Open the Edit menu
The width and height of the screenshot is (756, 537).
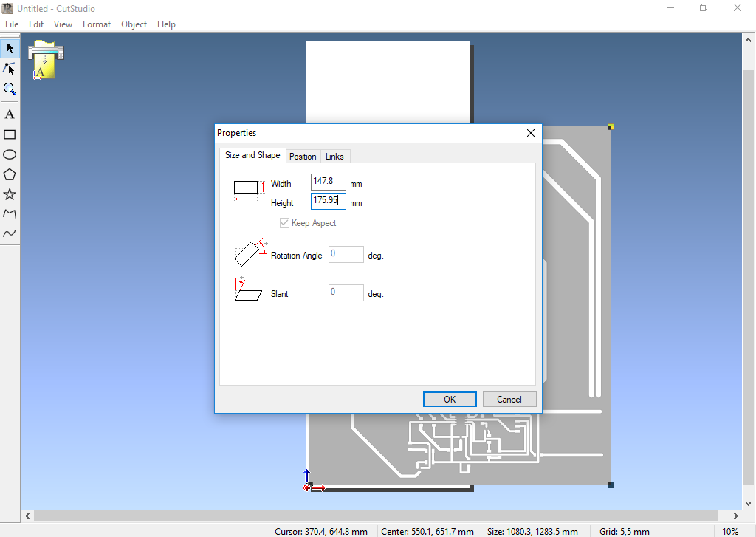click(x=35, y=24)
